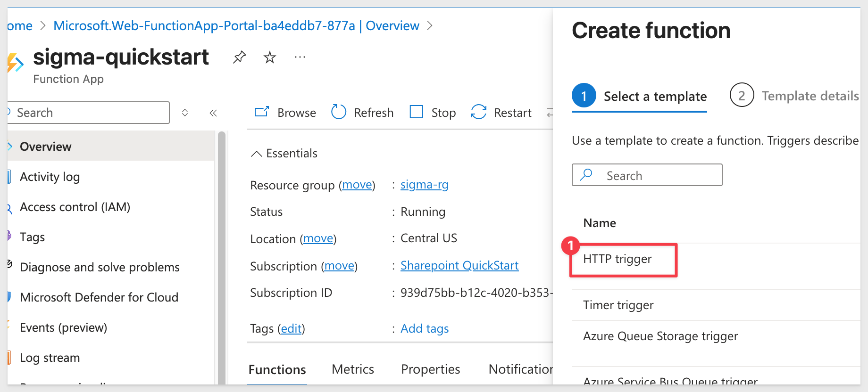
Task: Select step 1 Select a template
Action: [x=639, y=96]
